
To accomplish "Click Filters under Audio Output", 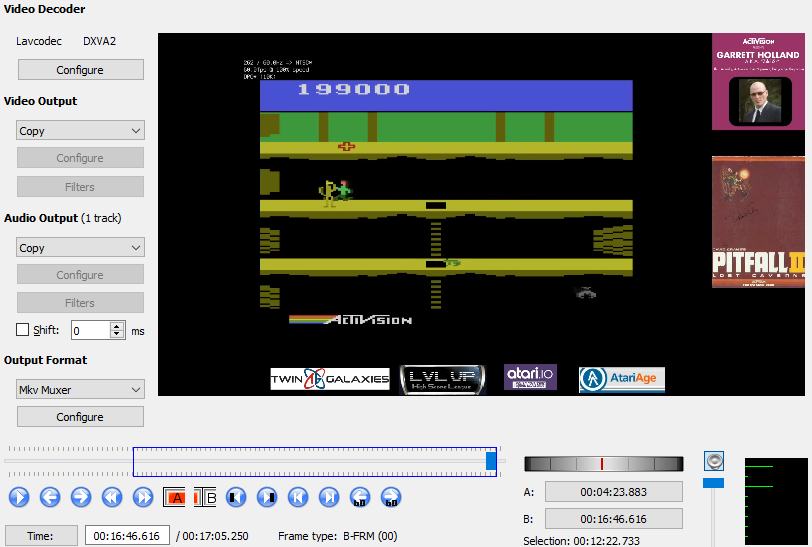I will coord(80,303).
